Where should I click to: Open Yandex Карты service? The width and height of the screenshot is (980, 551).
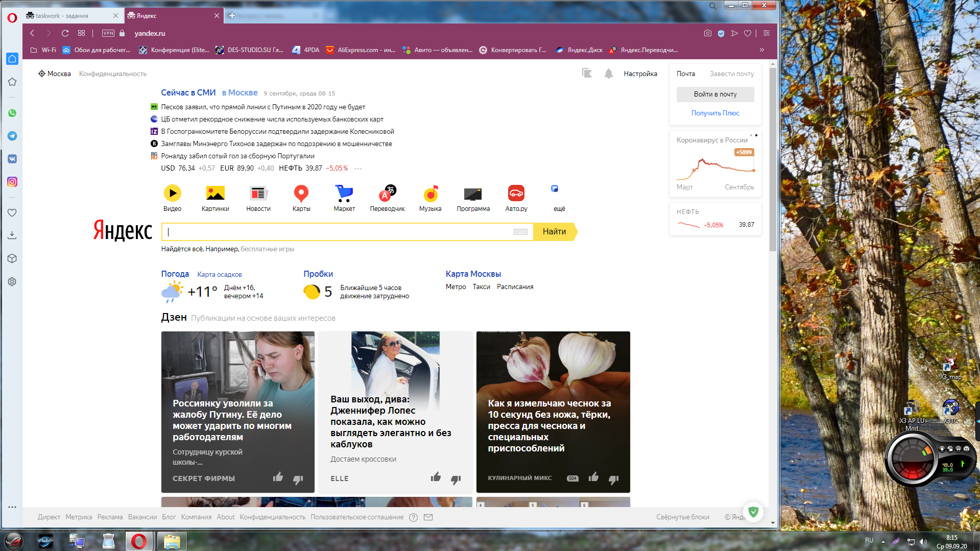(301, 198)
